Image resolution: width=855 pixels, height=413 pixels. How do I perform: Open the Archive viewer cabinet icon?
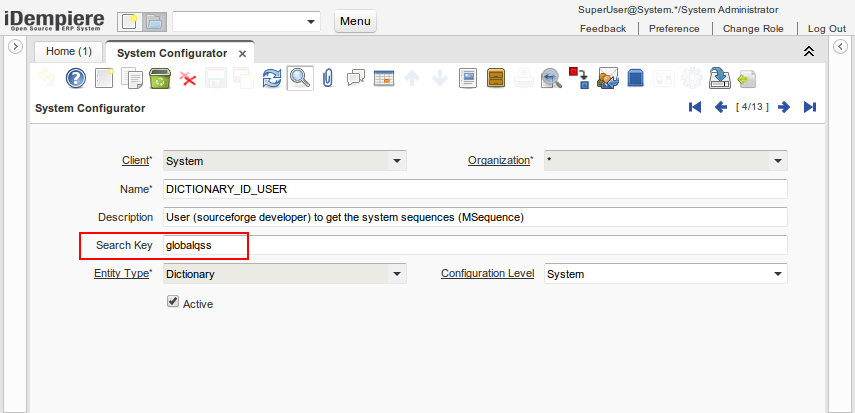click(495, 78)
